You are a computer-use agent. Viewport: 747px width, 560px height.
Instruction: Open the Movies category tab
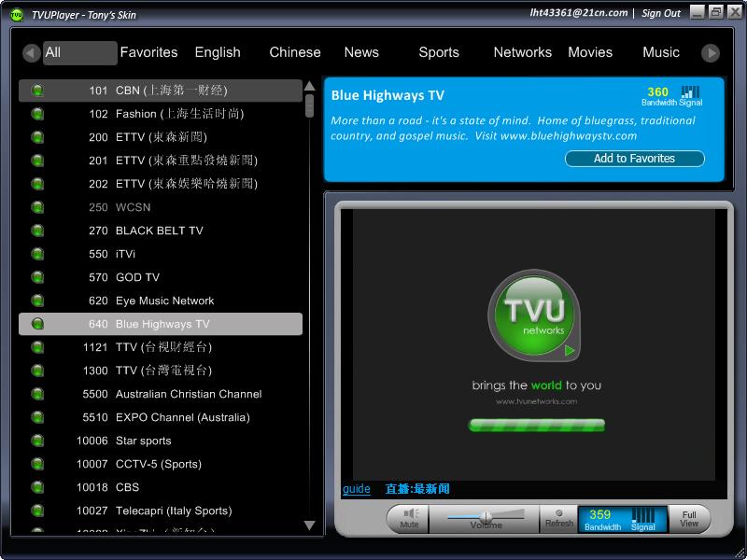click(x=590, y=52)
